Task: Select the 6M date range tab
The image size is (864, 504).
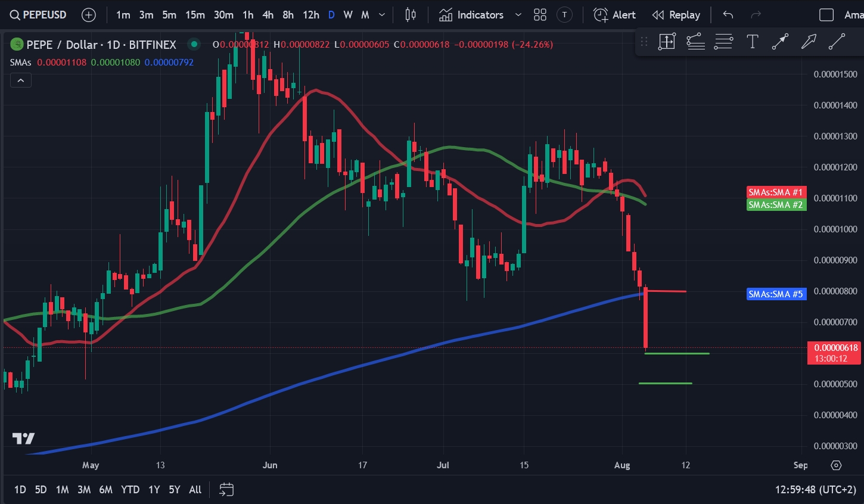Action: [105, 490]
